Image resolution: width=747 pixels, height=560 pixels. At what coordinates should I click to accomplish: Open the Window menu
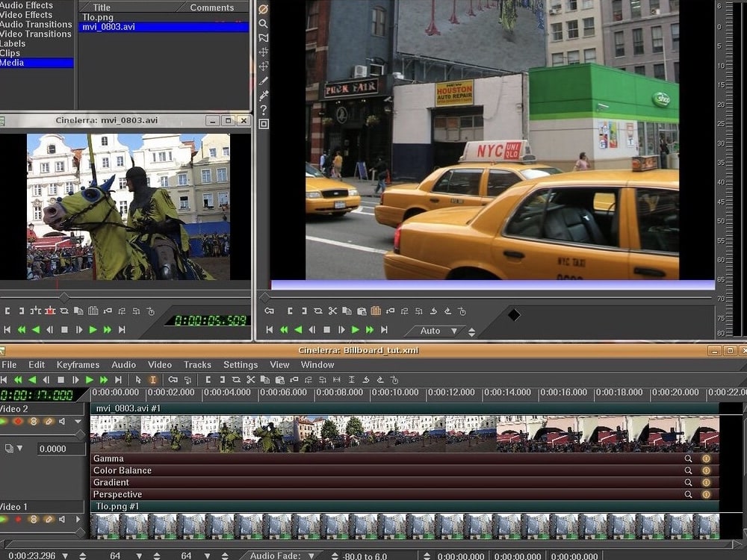tap(317, 365)
